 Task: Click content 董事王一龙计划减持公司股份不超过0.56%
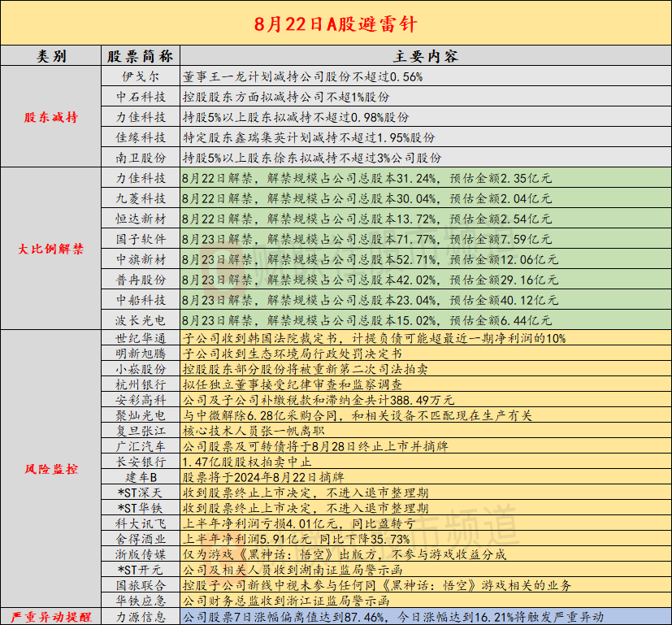click(x=302, y=76)
